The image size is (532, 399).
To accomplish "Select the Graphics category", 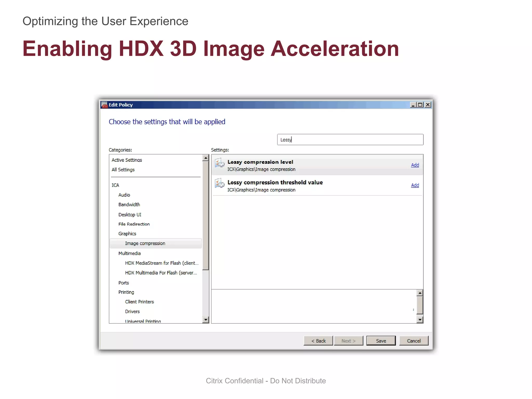I will pos(127,234).
